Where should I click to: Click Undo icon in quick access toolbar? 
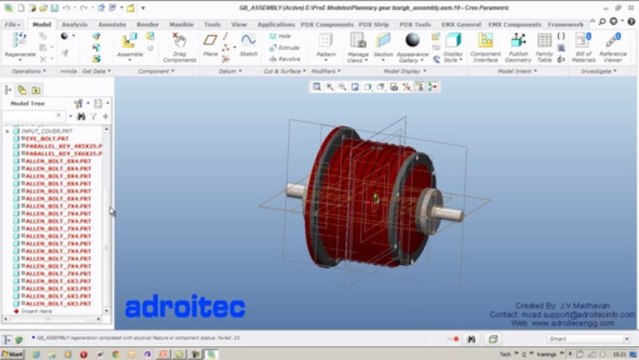point(66,8)
